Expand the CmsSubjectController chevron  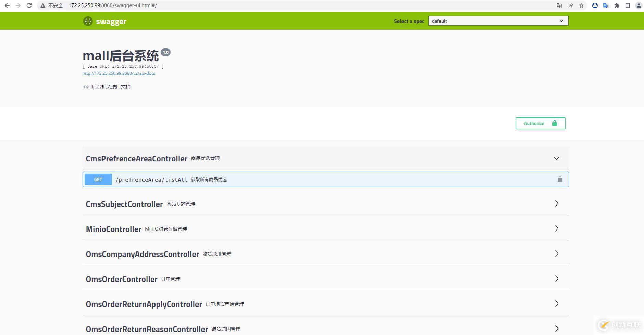pos(557,203)
